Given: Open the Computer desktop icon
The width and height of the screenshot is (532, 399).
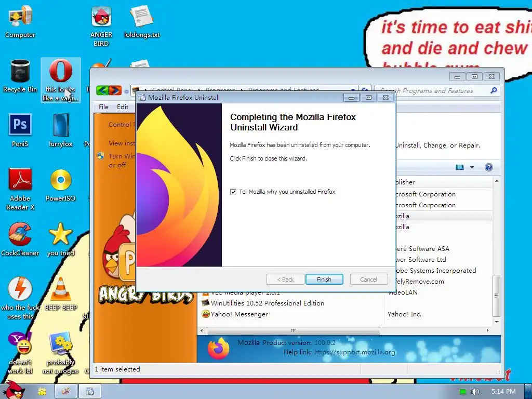Looking at the screenshot, I should coord(20,22).
